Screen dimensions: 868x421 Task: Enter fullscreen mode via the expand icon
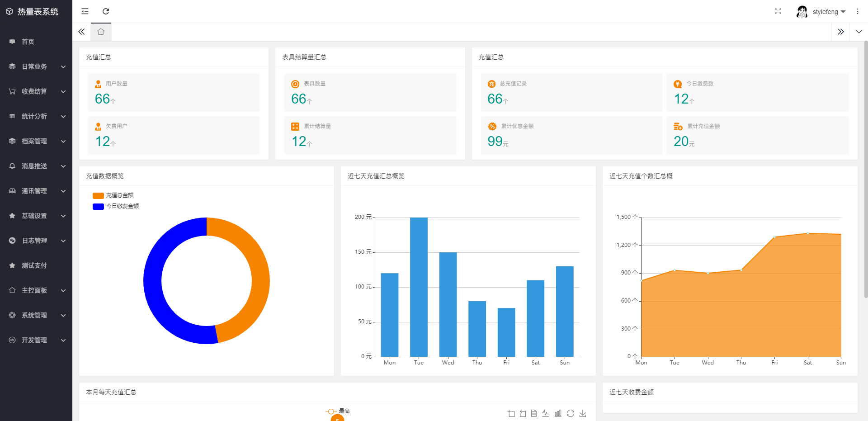click(778, 11)
